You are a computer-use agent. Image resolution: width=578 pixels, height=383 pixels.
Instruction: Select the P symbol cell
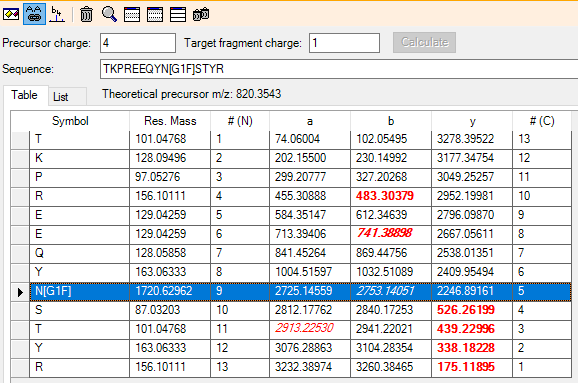80,177
